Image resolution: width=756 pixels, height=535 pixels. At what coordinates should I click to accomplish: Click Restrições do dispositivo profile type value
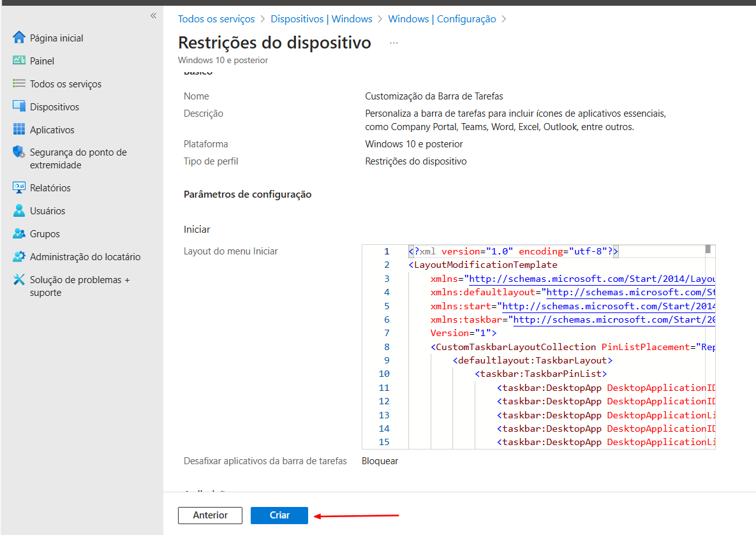(x=415, y=161)
